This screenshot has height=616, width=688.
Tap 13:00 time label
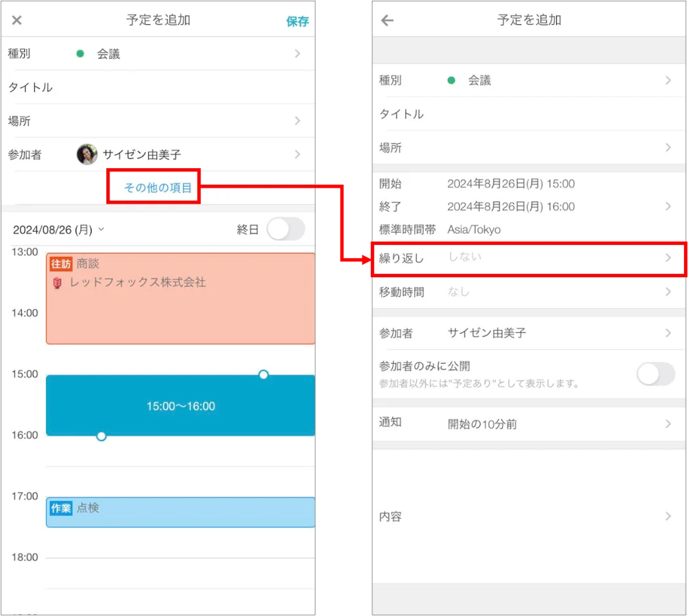[x=25, y=252]
